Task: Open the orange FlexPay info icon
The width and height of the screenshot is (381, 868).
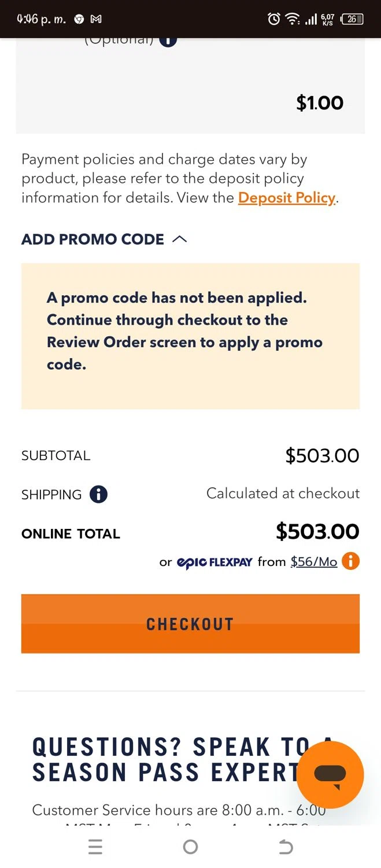Action: (x=350, y=561)
